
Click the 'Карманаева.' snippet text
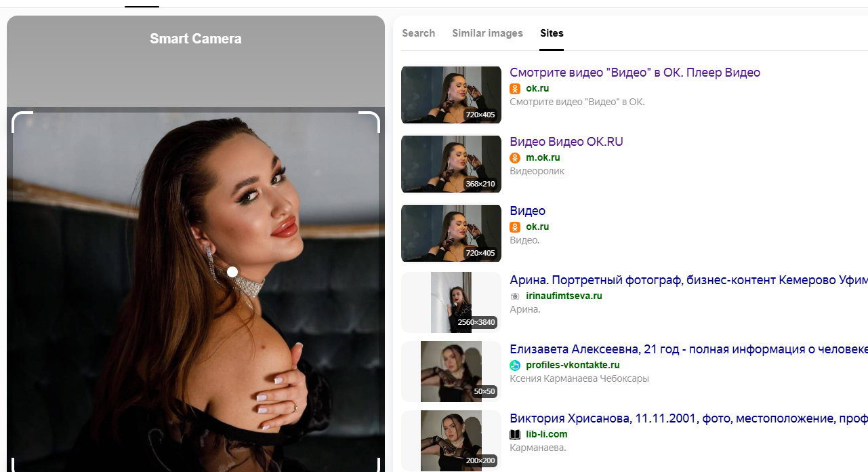tap(538, 448)
